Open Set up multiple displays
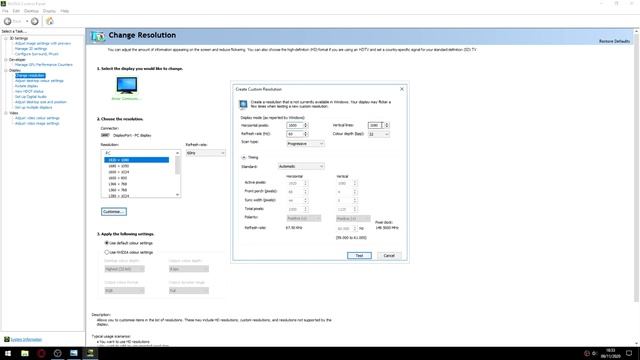 point(33,107)
